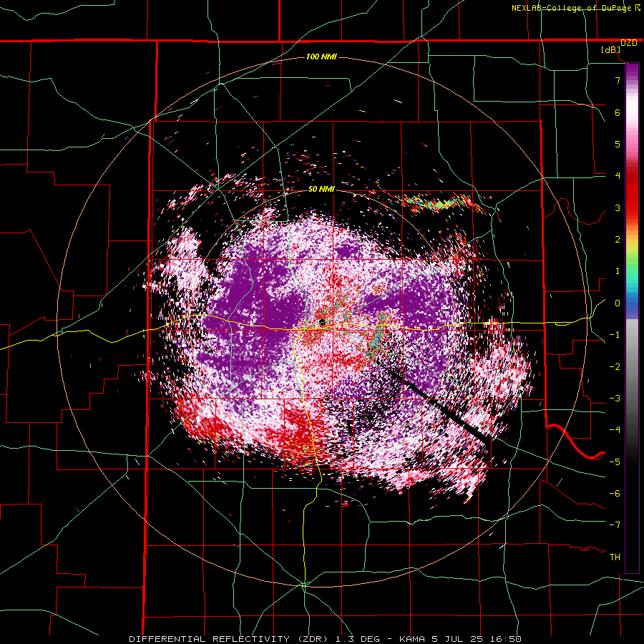The width and height of the screenshot is (644, 644).
Task: Click the -2 dB value on color scale
Action: 615,367
